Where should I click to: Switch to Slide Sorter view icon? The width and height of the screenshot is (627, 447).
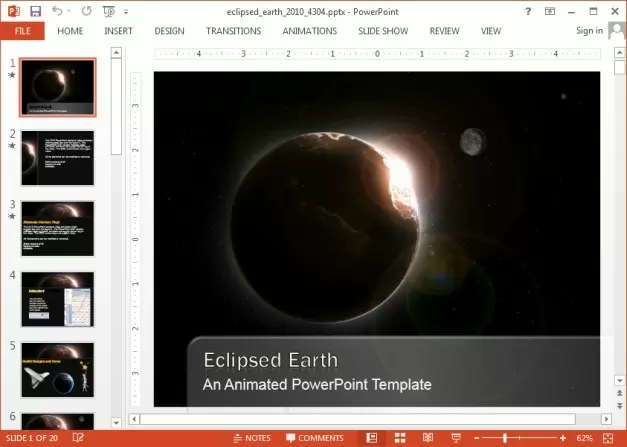pos(400,438)
